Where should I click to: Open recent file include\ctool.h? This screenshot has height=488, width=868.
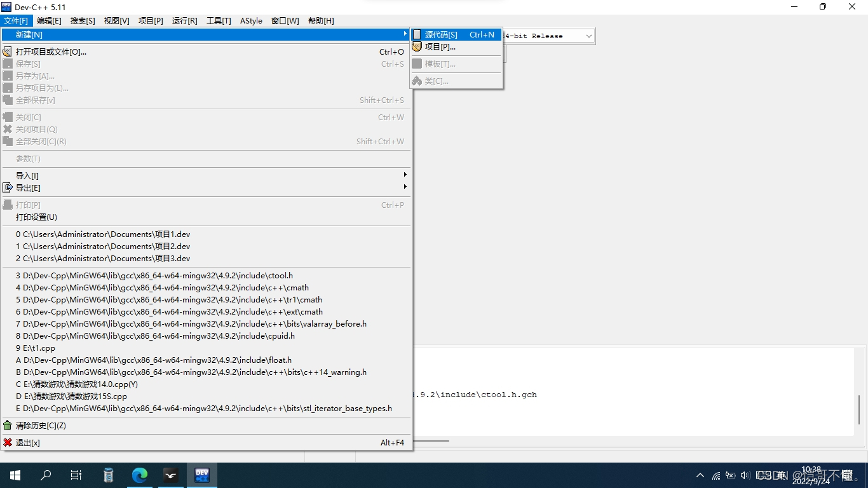coord(207,276)
